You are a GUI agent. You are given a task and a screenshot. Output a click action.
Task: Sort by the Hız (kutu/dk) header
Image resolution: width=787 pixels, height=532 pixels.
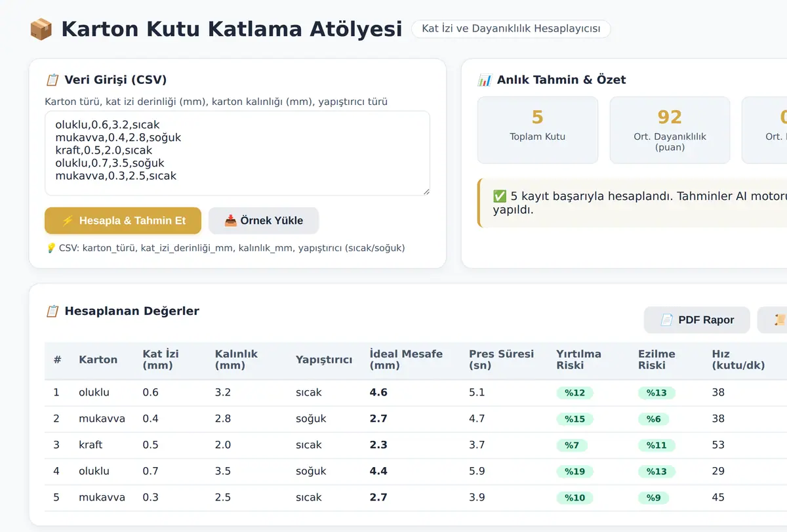click(x=738, y=359)
